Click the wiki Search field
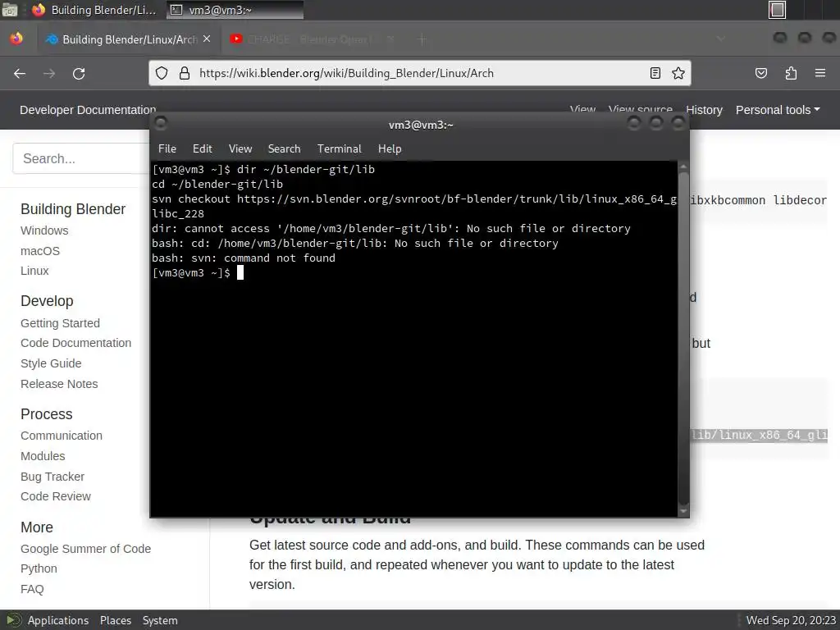This screenshot has height=630, width=840. (80, 158)
